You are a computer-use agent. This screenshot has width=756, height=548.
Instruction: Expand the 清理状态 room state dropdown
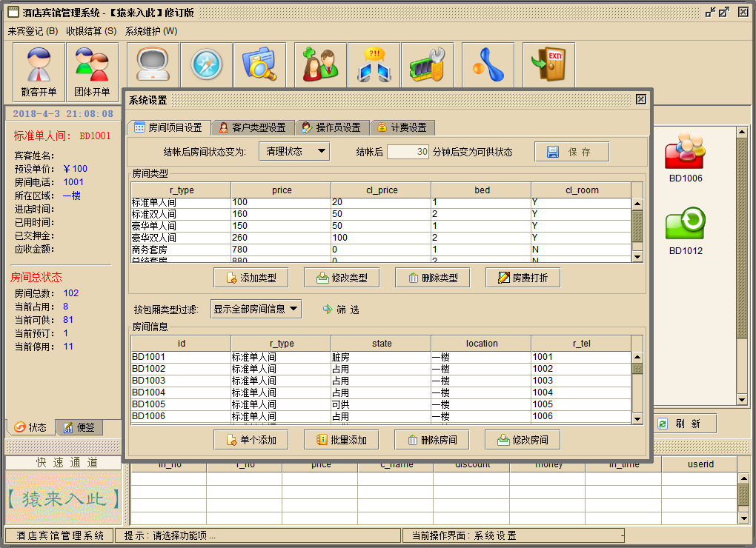pos(294,152)
